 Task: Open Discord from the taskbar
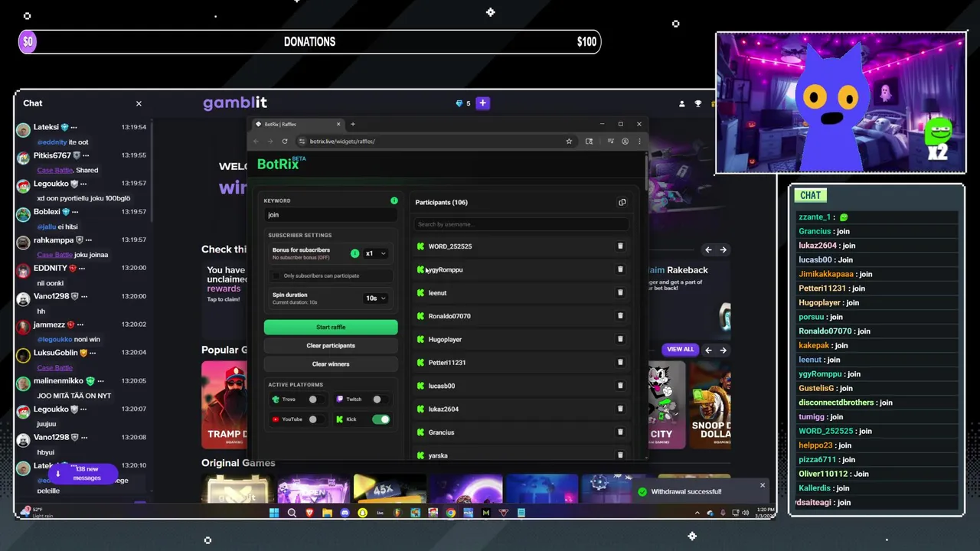345,513
